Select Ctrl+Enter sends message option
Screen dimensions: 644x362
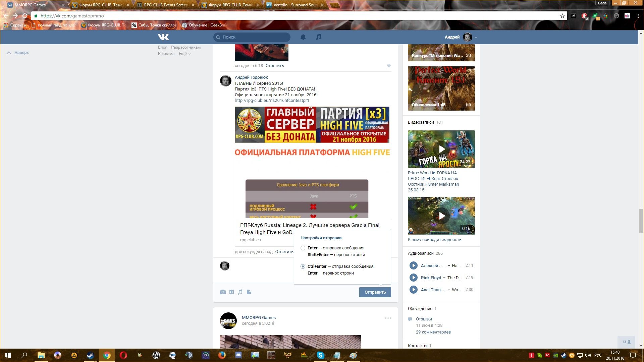click(x=303, y=266)
